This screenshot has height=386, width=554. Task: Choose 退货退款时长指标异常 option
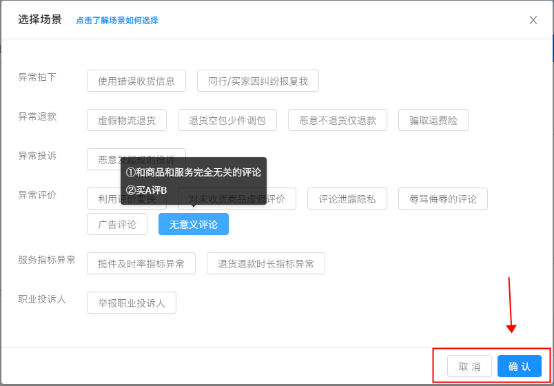(x=266, y=263)
